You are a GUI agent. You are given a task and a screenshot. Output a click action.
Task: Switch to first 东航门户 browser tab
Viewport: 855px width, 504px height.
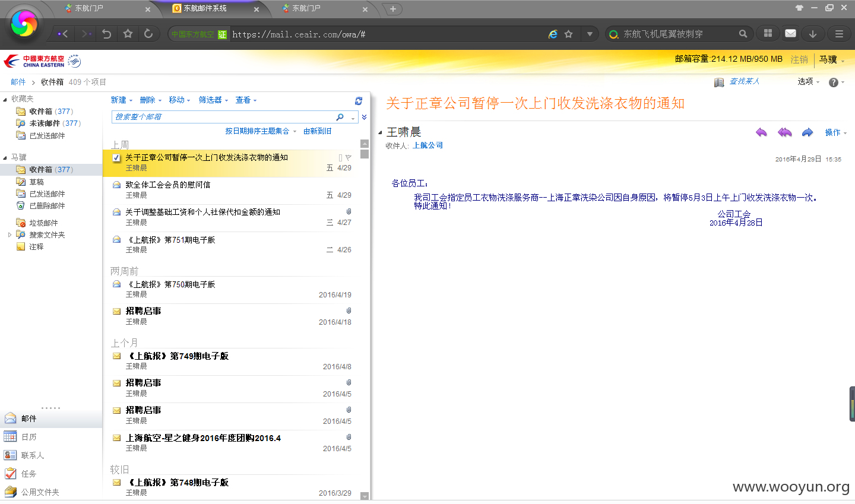[x=107, y=8]
